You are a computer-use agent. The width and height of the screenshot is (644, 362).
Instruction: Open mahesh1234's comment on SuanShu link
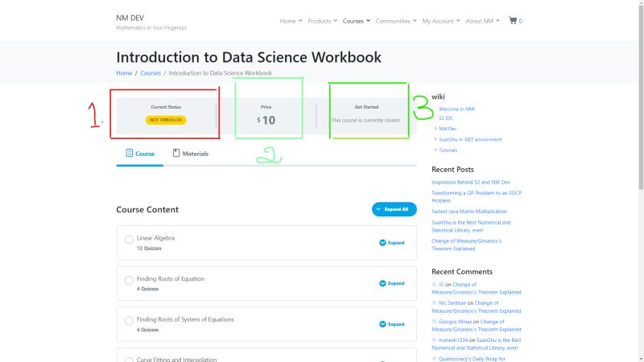tap(477, 344)
